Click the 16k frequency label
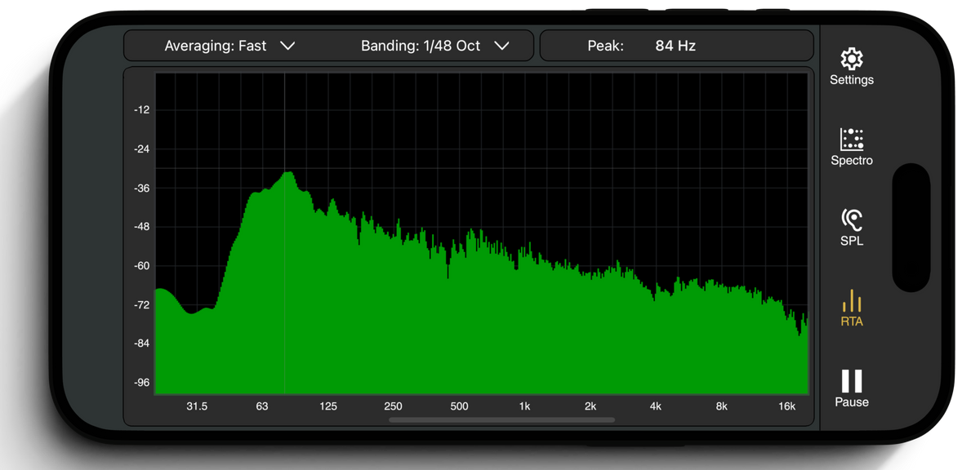The width and height of the screenshot is (980, 470). [786, 406]
